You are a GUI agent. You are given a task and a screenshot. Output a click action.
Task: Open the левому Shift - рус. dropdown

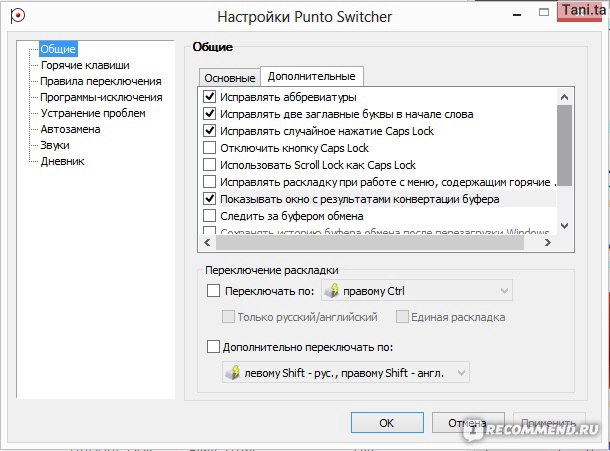[346, 372]
